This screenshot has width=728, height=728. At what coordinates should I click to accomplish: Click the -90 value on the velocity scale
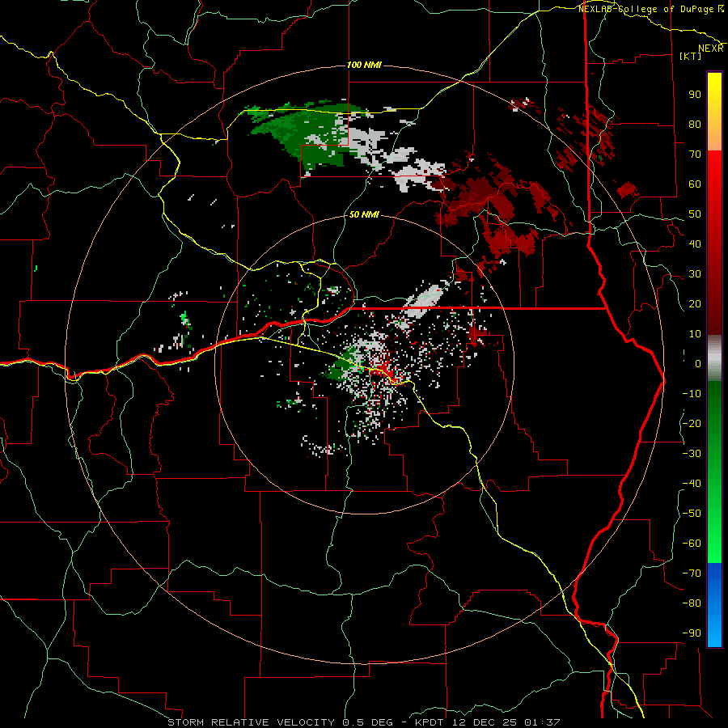coord(692,633)
